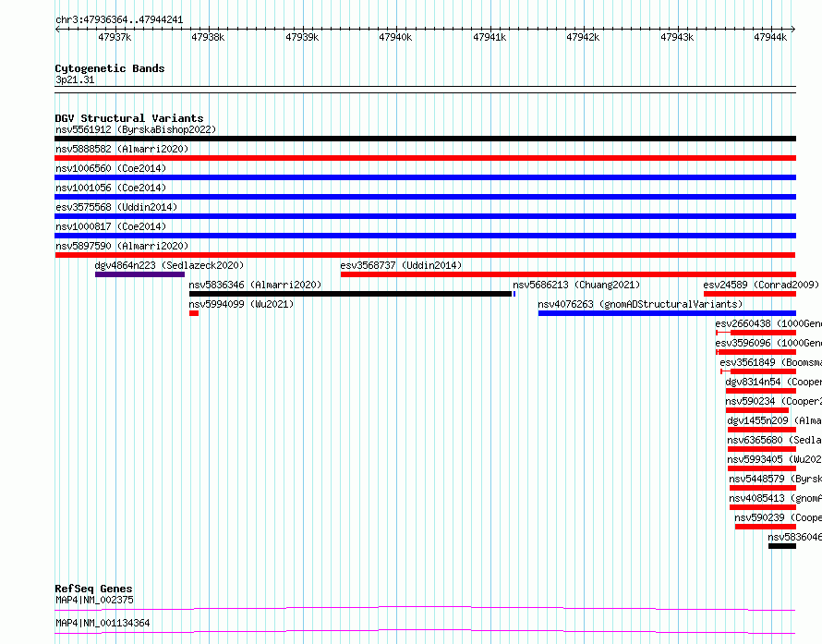
Task: Open the esv3596096 variant label
Action: (768, 343)
